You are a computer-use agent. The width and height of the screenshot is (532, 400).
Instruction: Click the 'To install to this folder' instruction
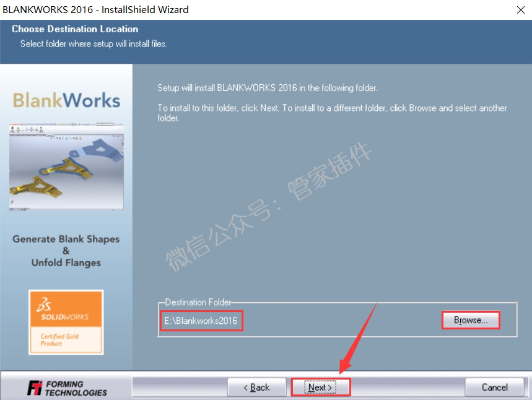pos(332,113)
